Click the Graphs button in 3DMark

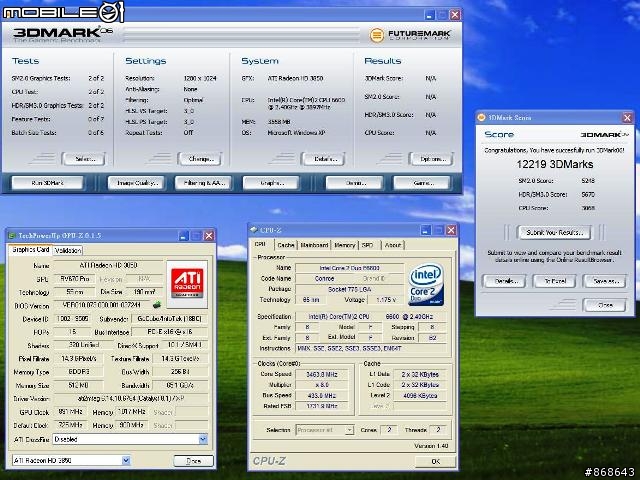click(271, 183)
